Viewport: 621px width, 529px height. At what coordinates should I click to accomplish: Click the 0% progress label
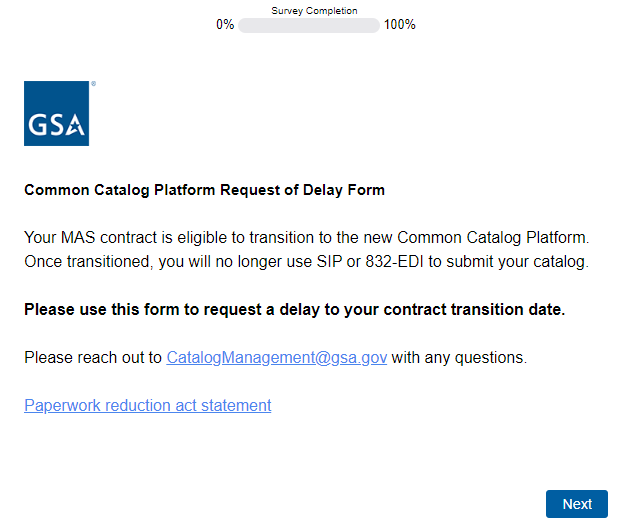225,25
